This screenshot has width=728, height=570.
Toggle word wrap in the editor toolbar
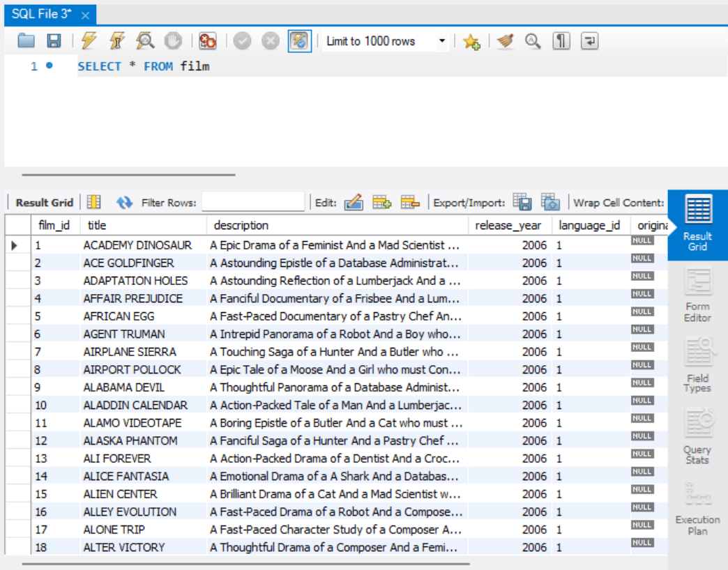590,41
